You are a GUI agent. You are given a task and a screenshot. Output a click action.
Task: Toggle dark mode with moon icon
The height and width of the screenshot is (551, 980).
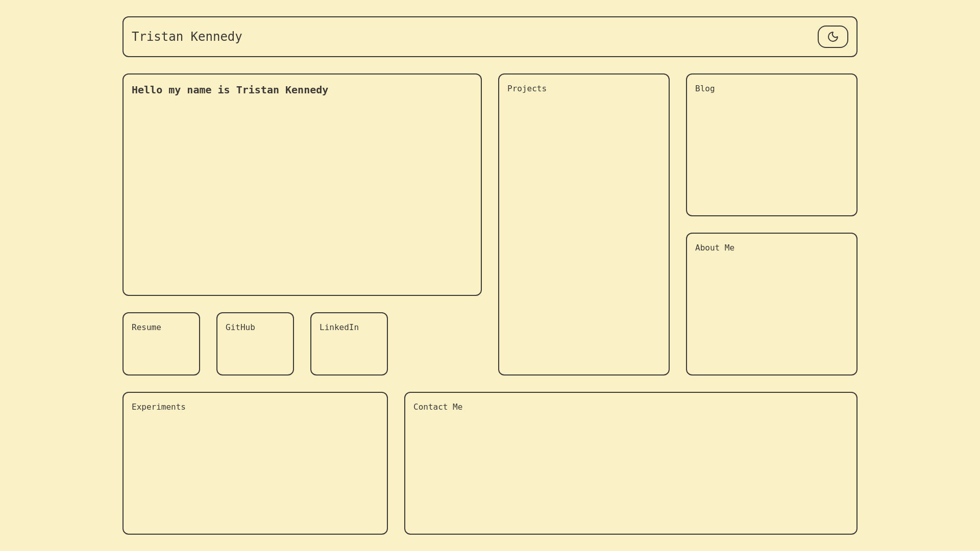tap(832, 37)
